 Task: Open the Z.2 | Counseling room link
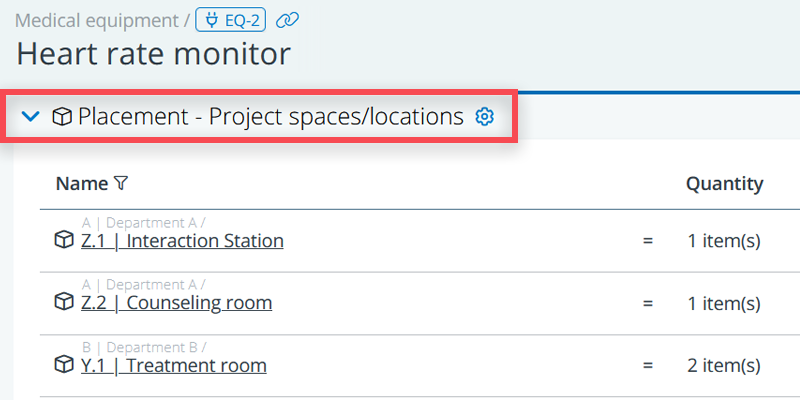click(176, 303)
